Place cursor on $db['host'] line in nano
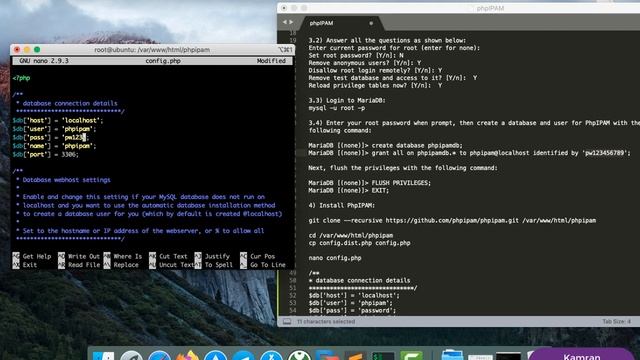 (x=58, y=120)
